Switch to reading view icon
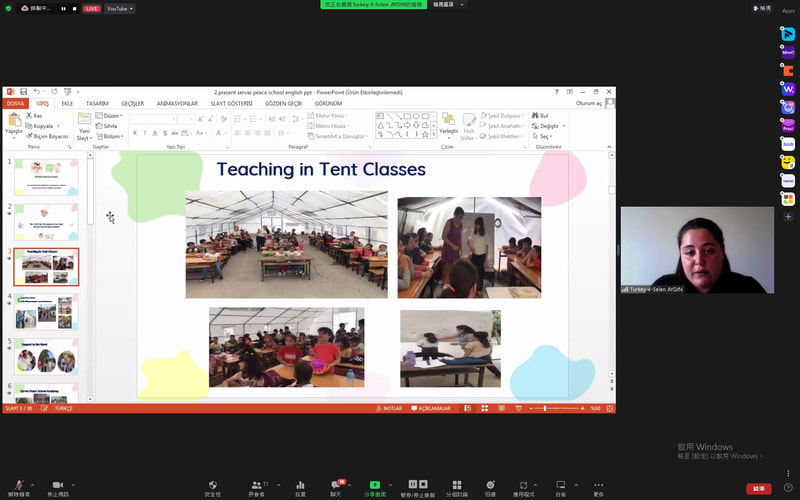This screenshot has width=800, height=500. [502, 408]
